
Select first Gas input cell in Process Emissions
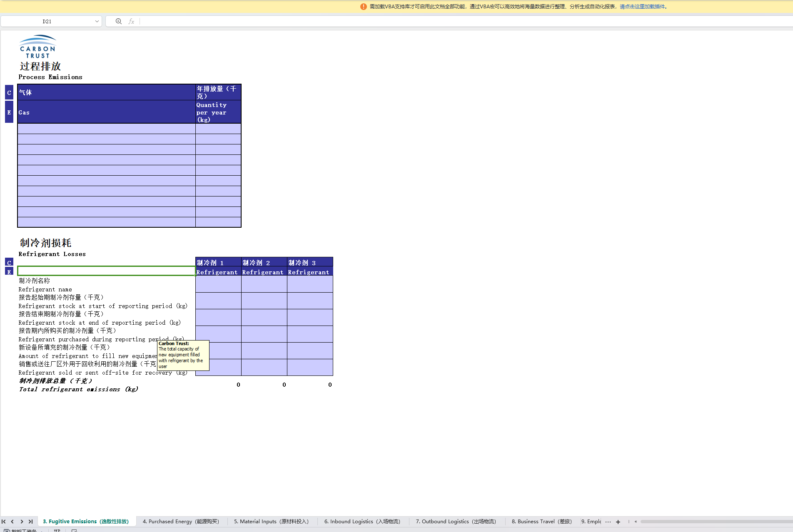pos(106,129)
